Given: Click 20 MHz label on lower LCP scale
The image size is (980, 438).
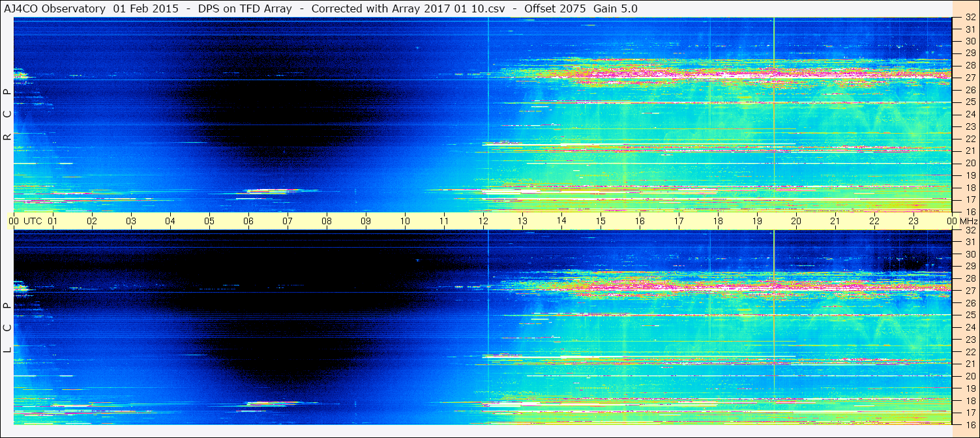Looking at the screenshot, I should 970,376.
